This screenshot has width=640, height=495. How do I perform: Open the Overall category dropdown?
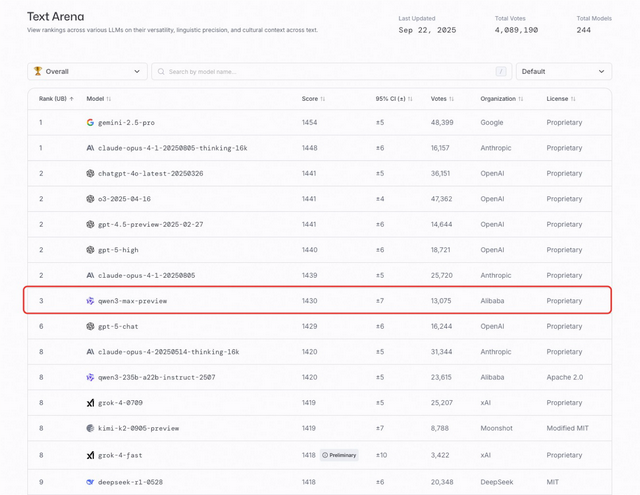click(x=88, y=72)
